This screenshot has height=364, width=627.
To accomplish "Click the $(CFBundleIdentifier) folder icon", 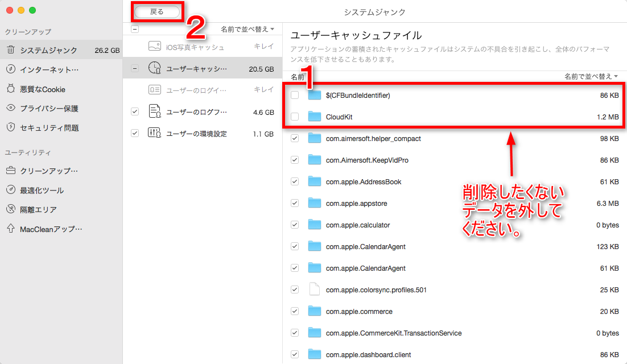I will click(x=315, y=95).
